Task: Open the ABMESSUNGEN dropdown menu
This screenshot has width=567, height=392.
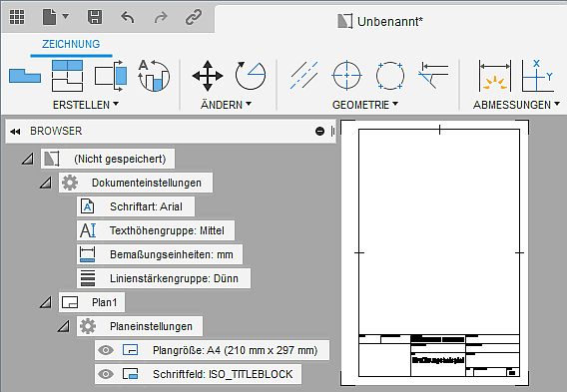Action: 516,105
